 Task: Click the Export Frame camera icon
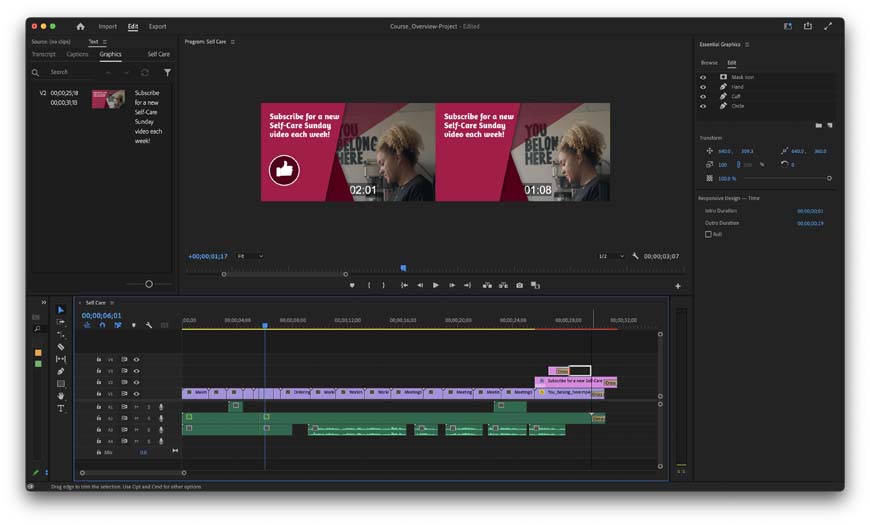(519, 286)
